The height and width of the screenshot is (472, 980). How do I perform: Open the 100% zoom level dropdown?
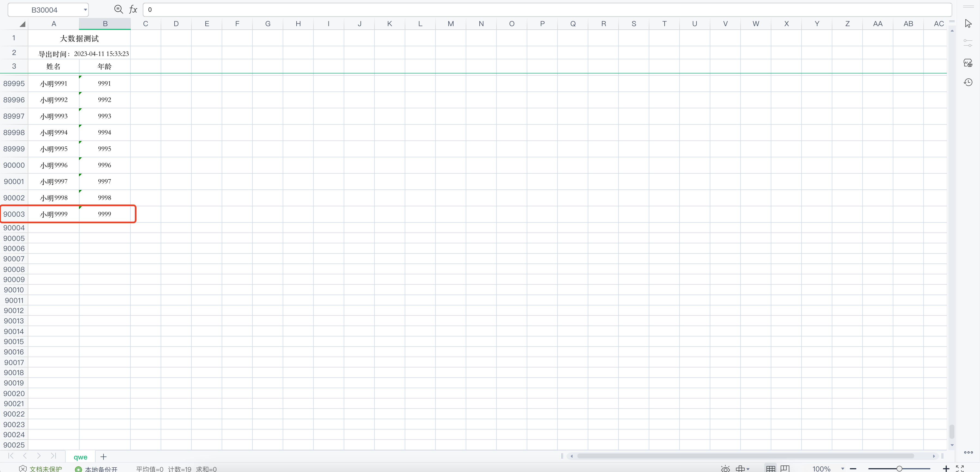click(843, 468)
